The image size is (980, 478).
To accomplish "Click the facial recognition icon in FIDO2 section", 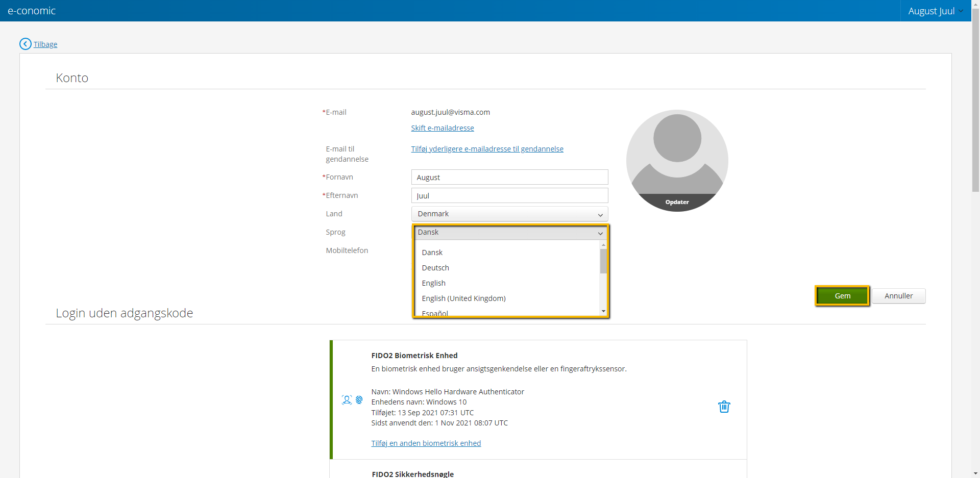I will (x=346, y=399).
